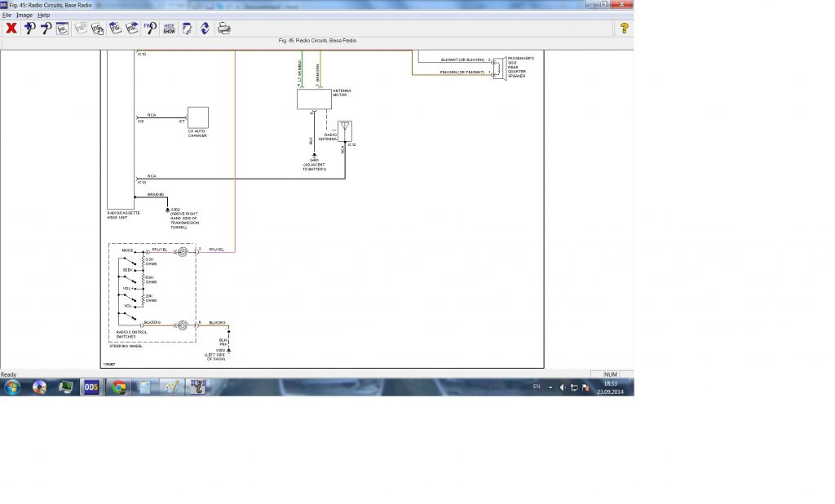Open the yellow question mark help

[624, 28]
